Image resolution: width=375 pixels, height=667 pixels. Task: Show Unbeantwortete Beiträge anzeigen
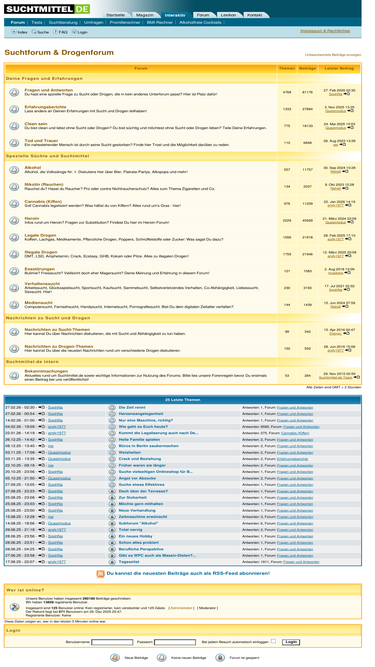coord(333,55)
